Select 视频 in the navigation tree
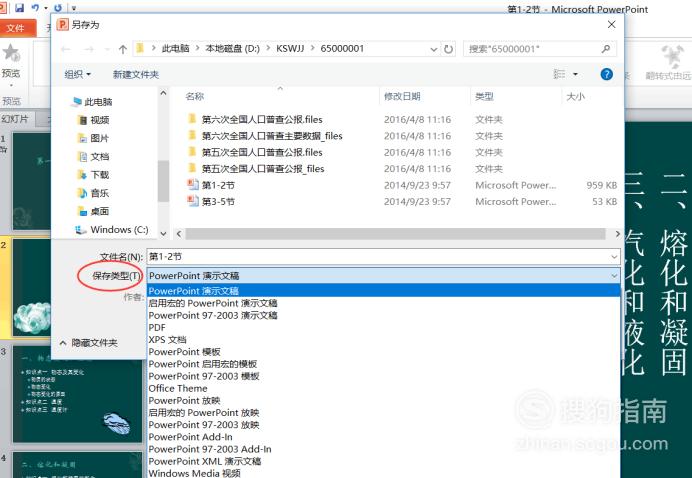This screenshot has height=478, width=692. click(x=93, y=120)
